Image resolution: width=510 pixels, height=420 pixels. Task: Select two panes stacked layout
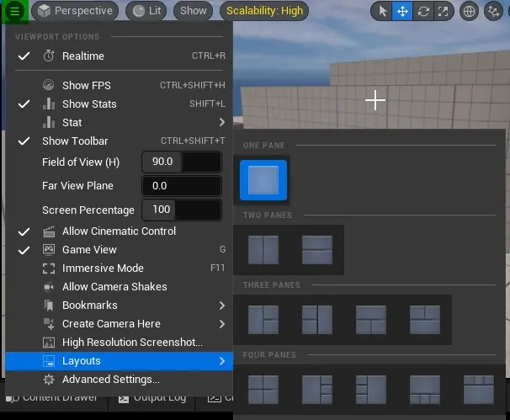317,250
